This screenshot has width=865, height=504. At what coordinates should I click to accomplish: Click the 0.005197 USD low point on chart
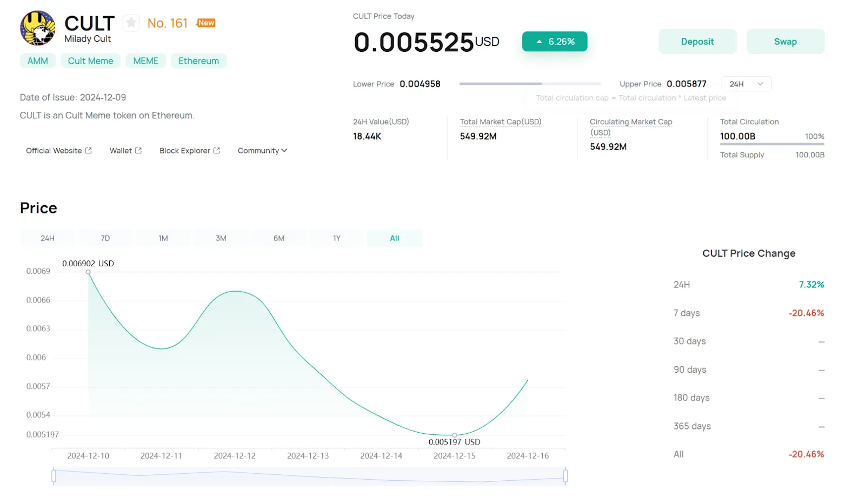point(455,435)
